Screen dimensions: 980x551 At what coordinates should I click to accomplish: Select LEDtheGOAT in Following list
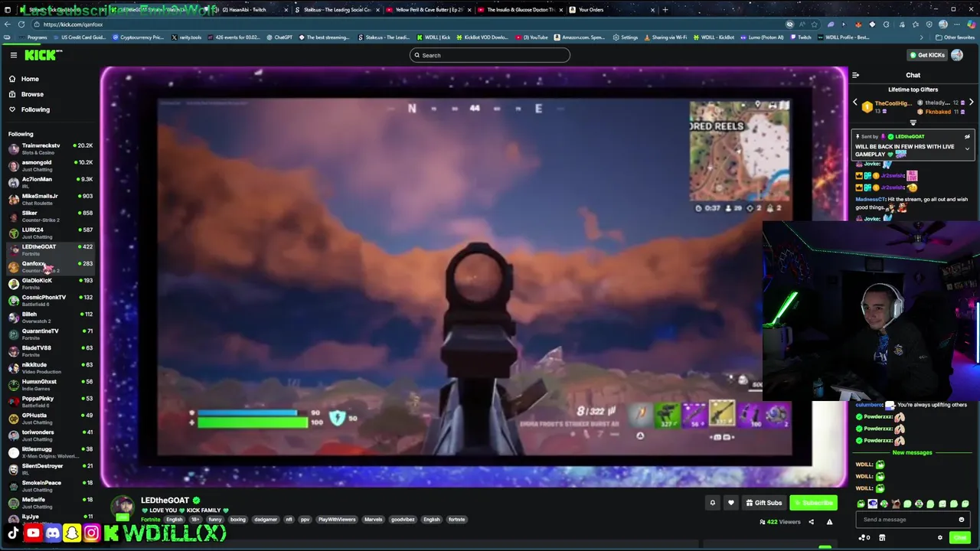click(x=50, y=249)
